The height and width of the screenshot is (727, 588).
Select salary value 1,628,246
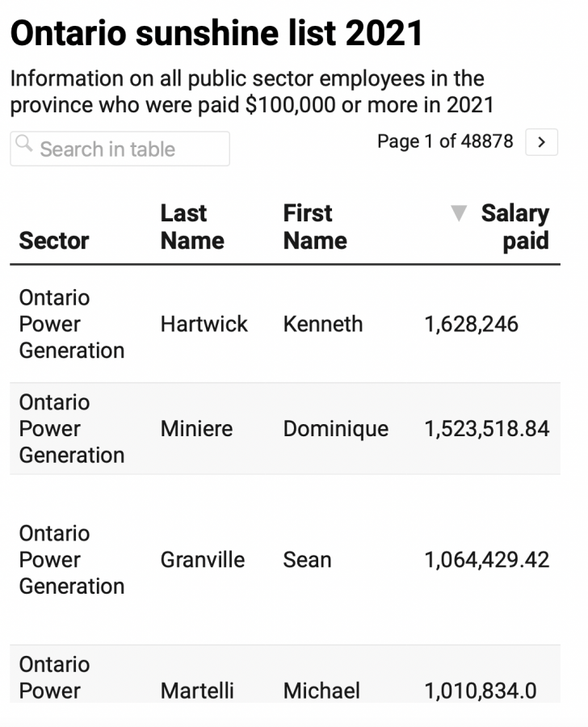pos(472,324)
